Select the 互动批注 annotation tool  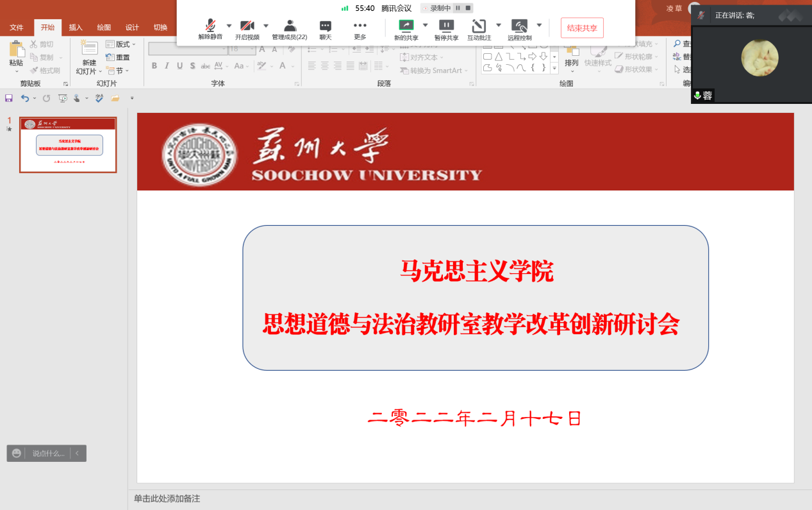click(479, 26)
